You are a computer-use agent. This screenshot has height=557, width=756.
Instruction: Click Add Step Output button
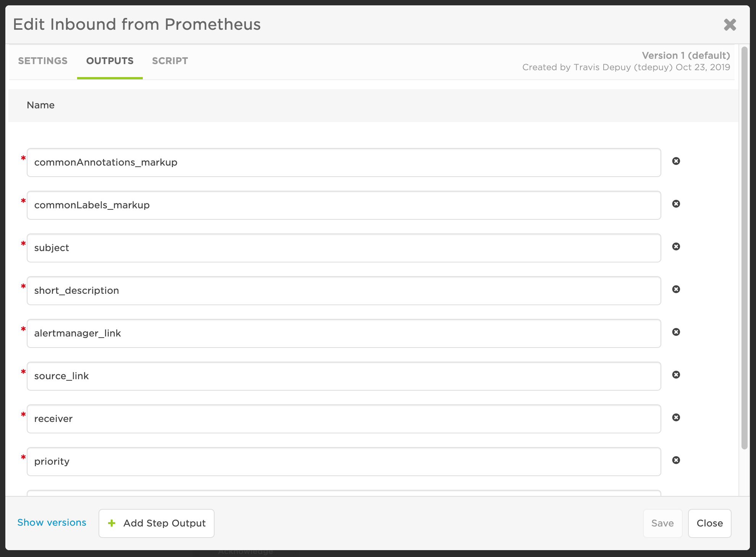tap(157, 523)
